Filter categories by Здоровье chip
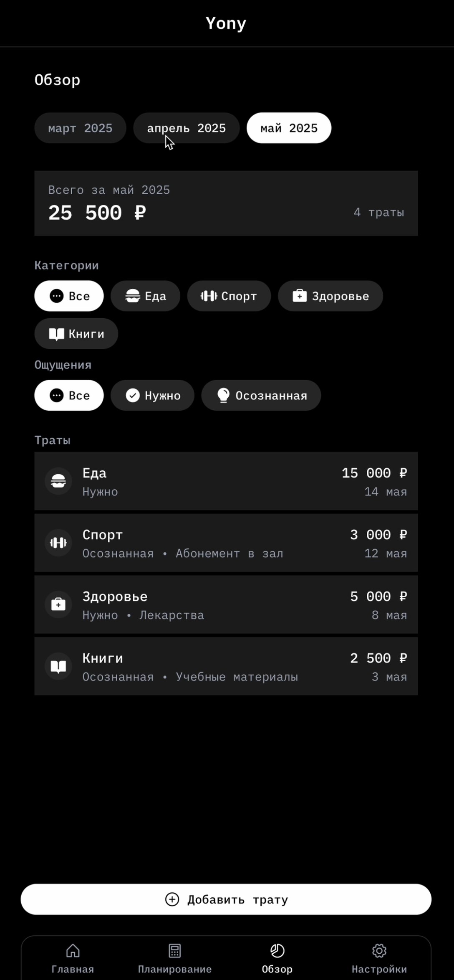 tap(330, 296)
